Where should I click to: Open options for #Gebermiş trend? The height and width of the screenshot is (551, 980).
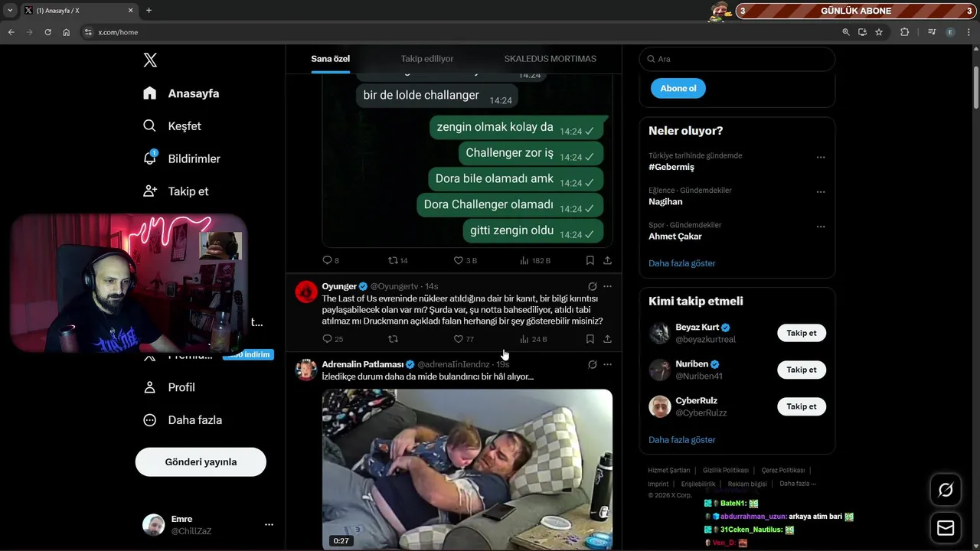click(821, 157)
